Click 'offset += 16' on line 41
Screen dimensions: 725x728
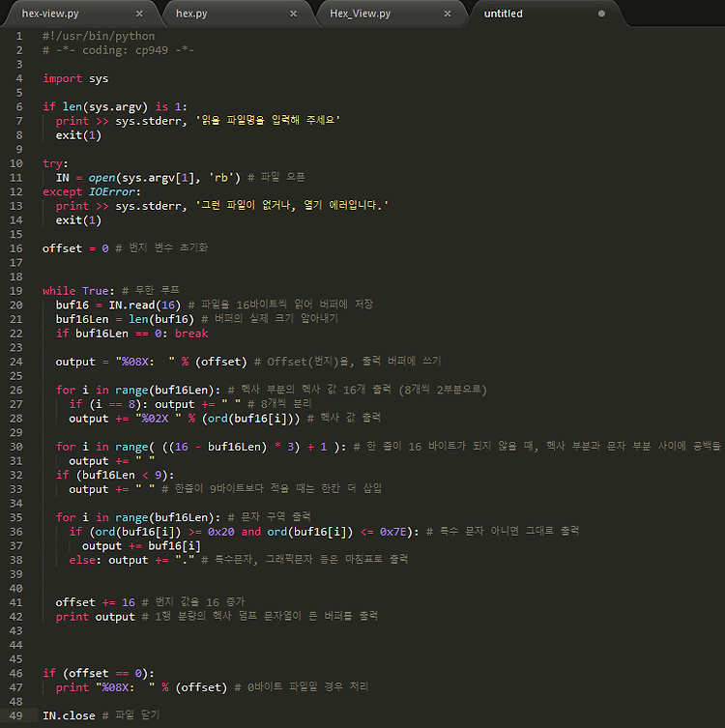[x=95, y=602]
